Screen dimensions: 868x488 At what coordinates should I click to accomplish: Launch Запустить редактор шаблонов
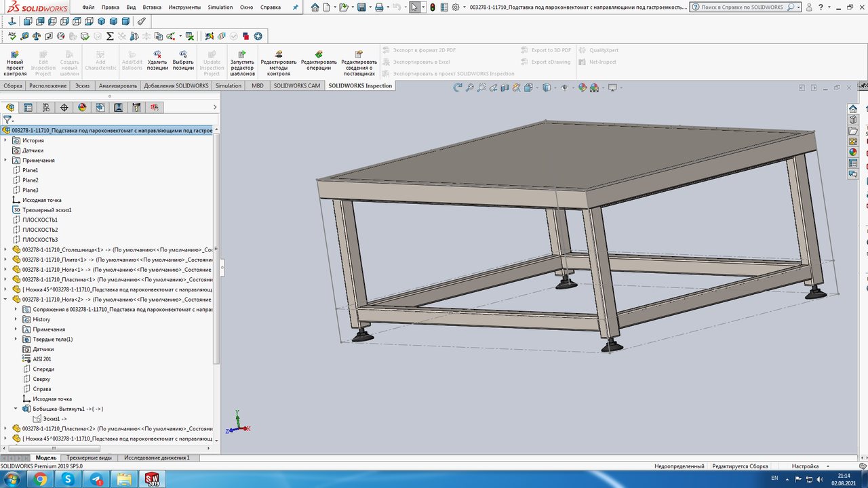pos(242,62)
